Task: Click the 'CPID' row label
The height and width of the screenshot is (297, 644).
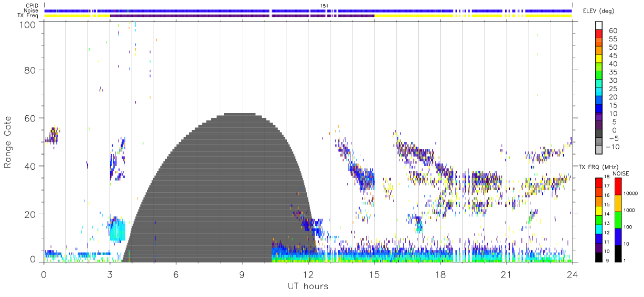Action: click(31, 6)
